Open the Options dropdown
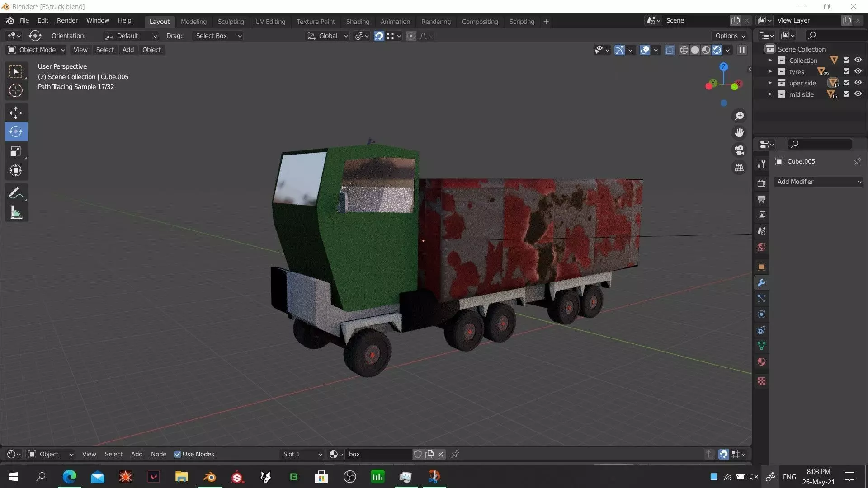 click(730, 36)
